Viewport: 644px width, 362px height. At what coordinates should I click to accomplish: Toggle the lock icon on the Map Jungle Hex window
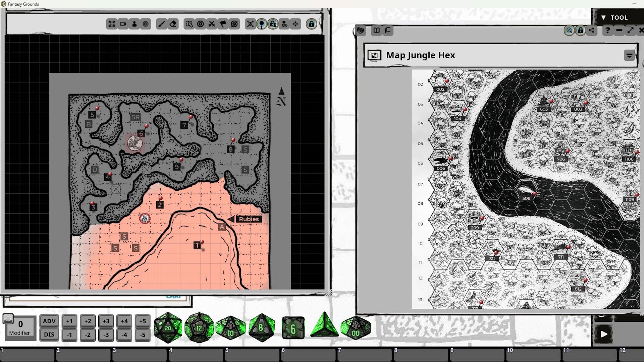[x=580, y=31]
